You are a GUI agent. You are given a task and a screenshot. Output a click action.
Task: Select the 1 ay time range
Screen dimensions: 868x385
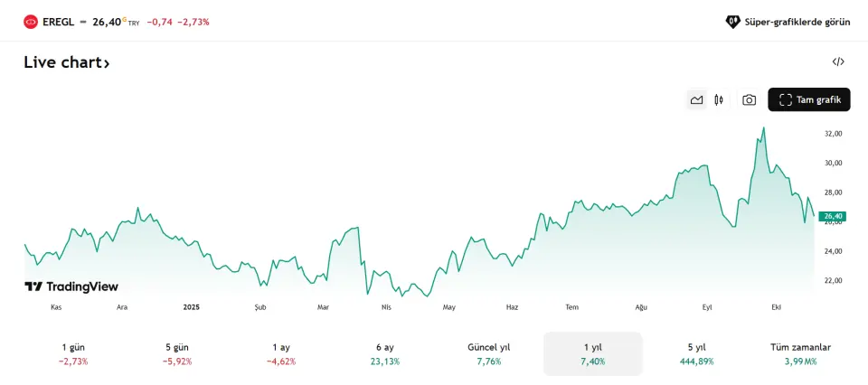coord(281,353)
